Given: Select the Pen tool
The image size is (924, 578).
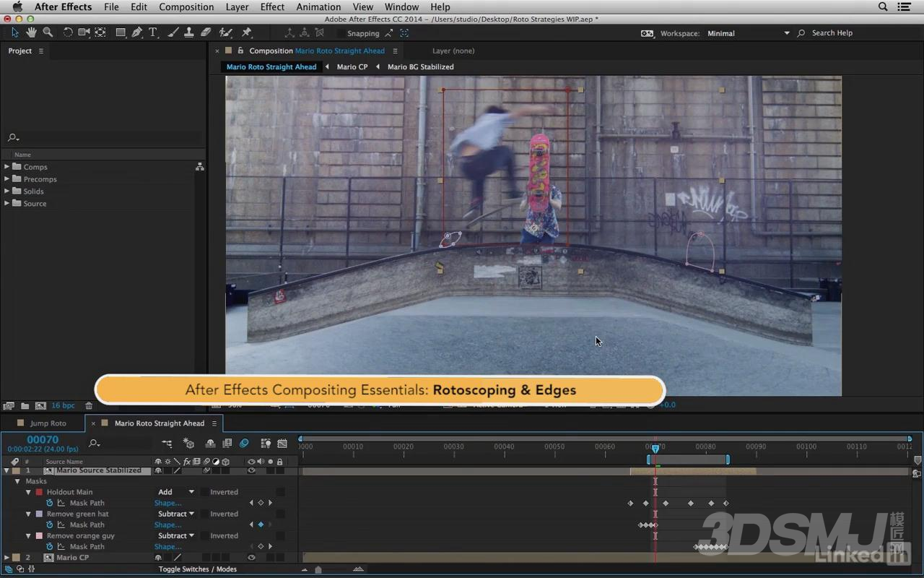Looking at the screenshot, I should pos(137,33).
